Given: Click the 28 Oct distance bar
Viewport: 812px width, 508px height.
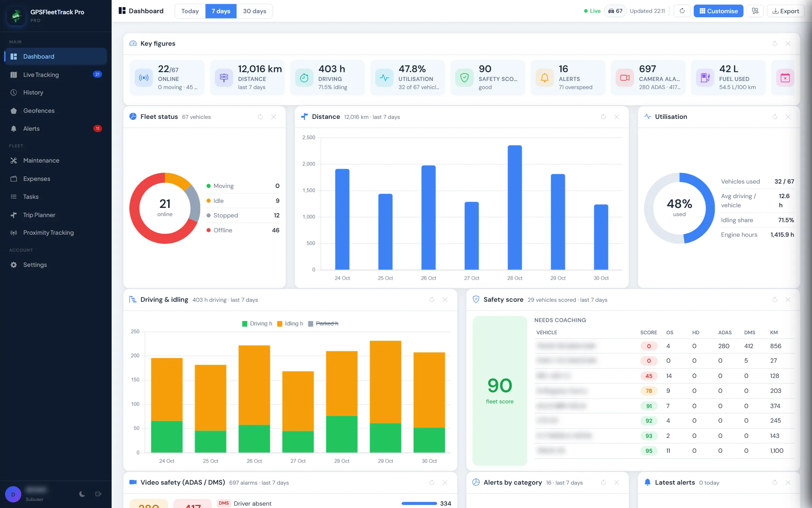Looking at the screenshot, I should (515, 208).
